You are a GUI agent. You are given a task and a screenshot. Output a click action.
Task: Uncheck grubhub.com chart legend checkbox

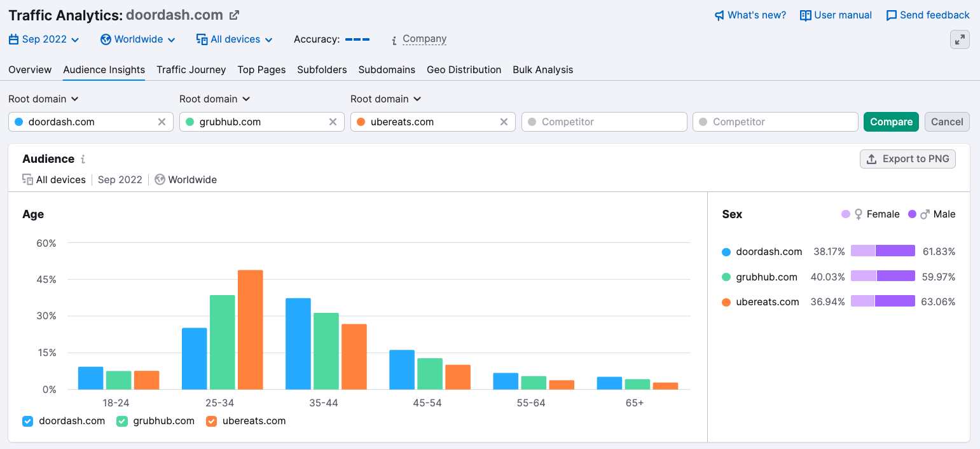pos(122,421)
